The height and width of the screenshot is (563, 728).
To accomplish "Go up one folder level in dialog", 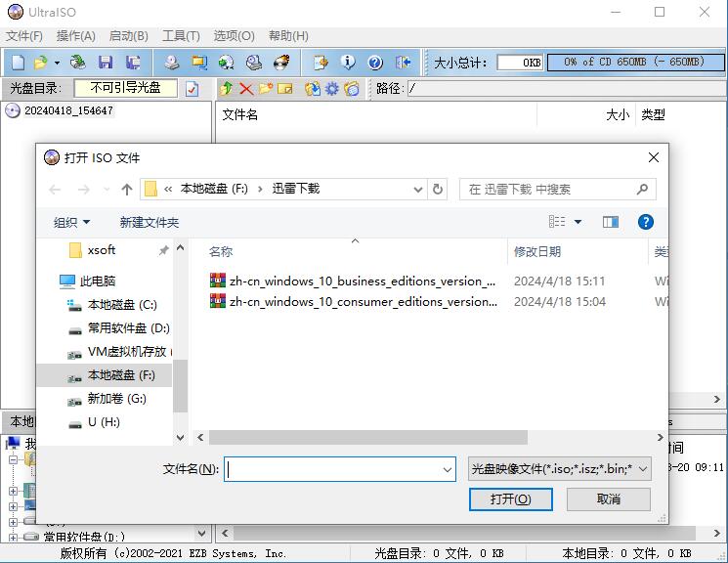I will coord(127,189).
